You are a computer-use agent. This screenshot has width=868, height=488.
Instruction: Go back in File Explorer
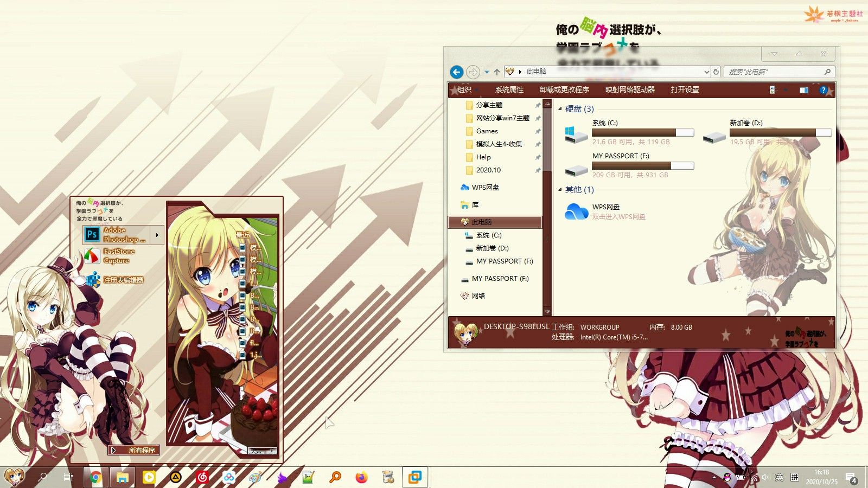(457, 72)
